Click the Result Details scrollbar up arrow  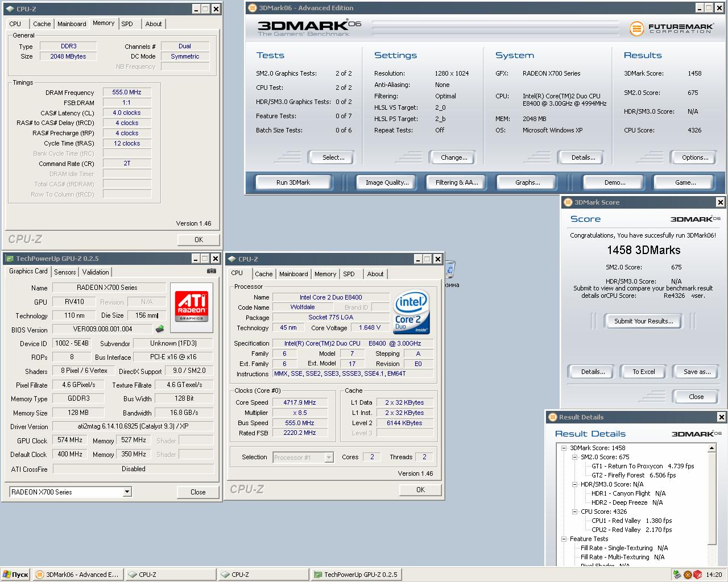click(x=712, y=448)
